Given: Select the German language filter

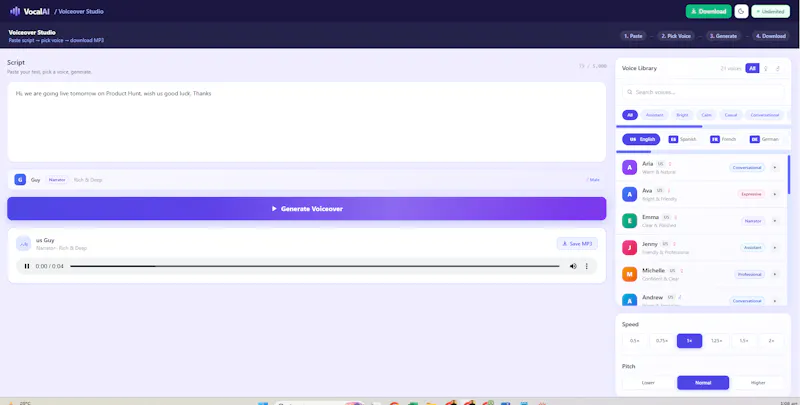Looking at the screenshot, I should pyautogui.click(x=764, y=139).
